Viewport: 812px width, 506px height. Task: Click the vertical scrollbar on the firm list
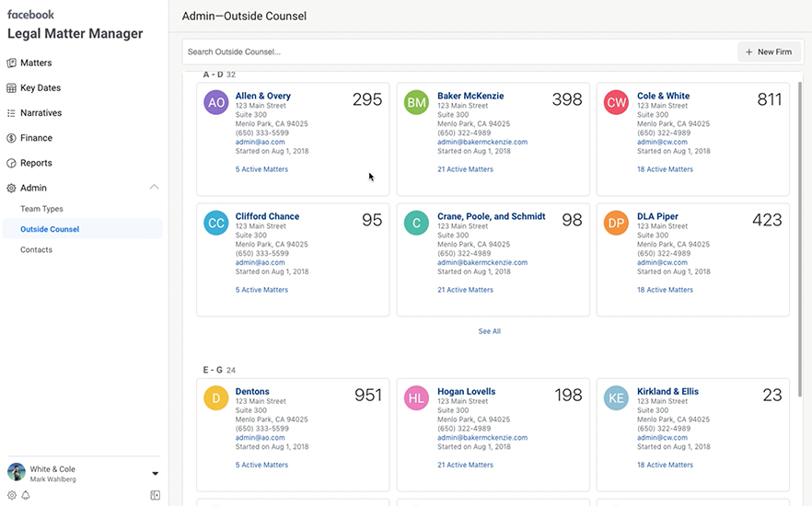point(798,230)
